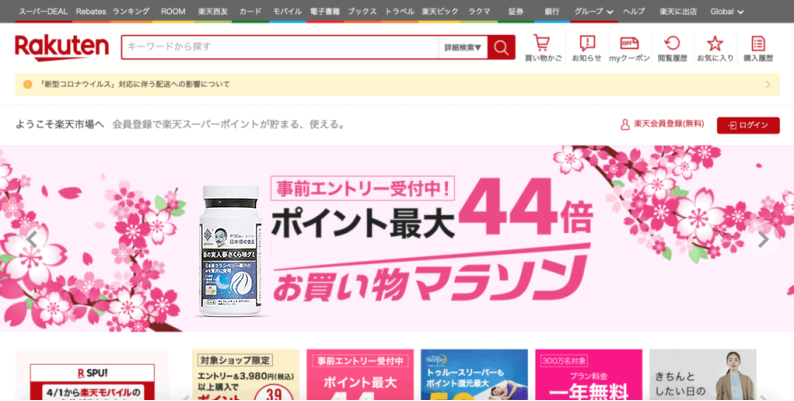The width and height of the screenshot is (794, 401).
Task: Open スーパーDEAL in top bar
Action: 43,11
